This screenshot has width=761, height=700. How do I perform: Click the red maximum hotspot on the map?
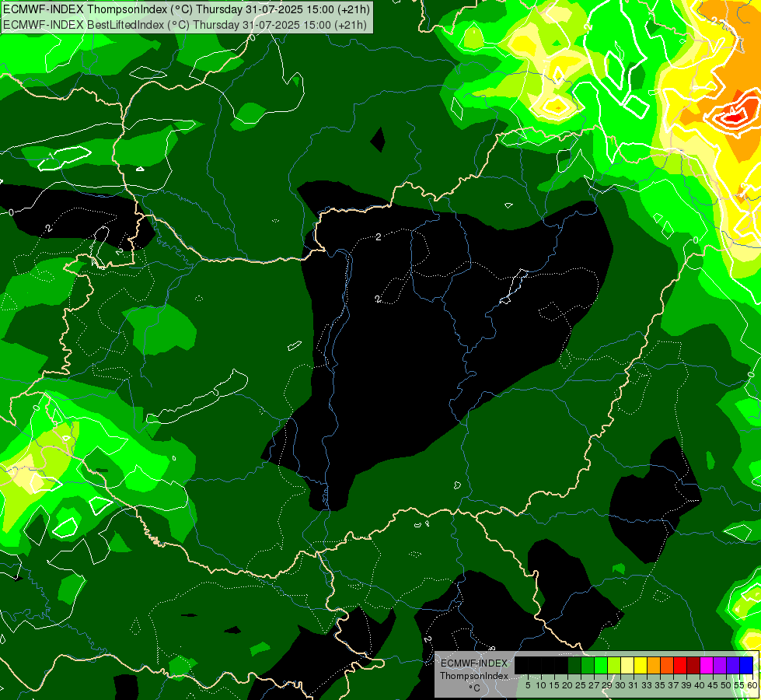734,117
